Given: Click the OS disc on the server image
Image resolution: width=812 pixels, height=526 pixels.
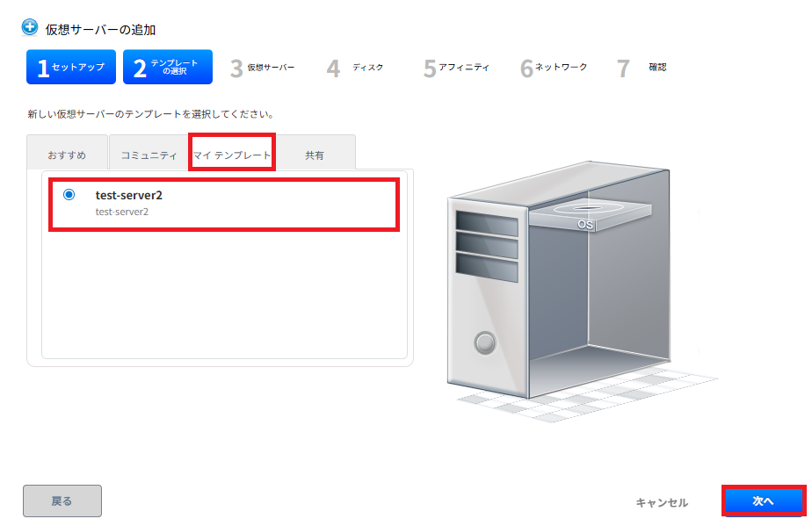Looking at the screenshot, I should click(591, 213).
